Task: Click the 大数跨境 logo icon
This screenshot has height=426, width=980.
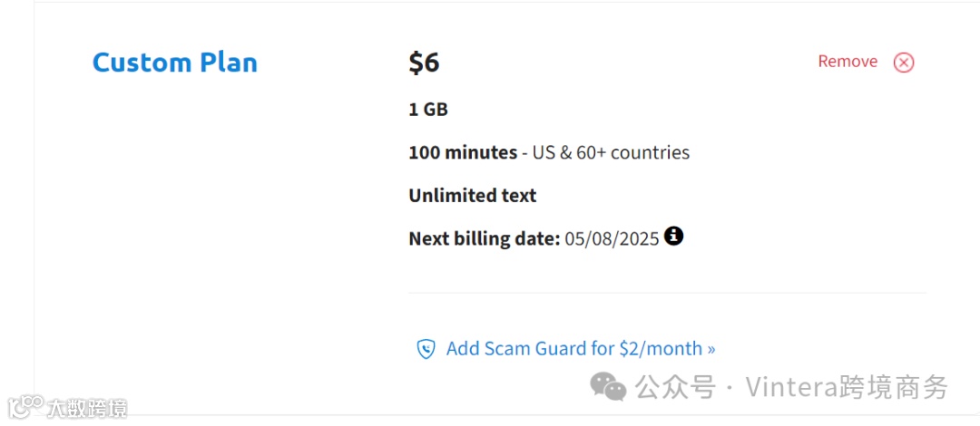Action: click(x=25, y=407)
